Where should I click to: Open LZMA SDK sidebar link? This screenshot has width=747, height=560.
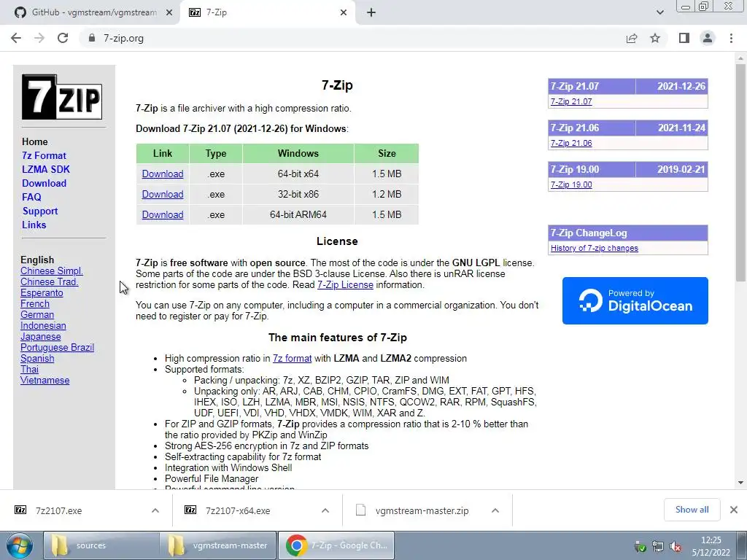(x=46, y=169)
